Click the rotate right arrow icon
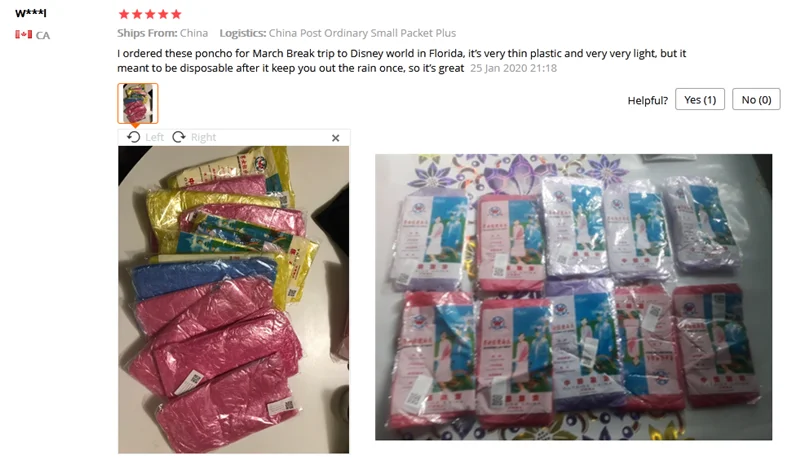 pyautogui.click(x=179, y=137)
